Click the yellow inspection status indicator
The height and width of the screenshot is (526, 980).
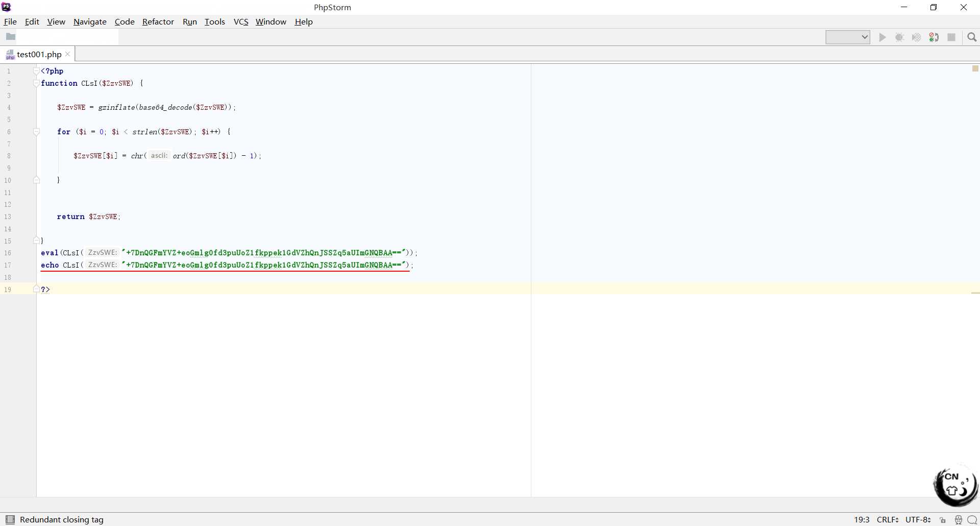pyautogui.click(x=975, y=68)
